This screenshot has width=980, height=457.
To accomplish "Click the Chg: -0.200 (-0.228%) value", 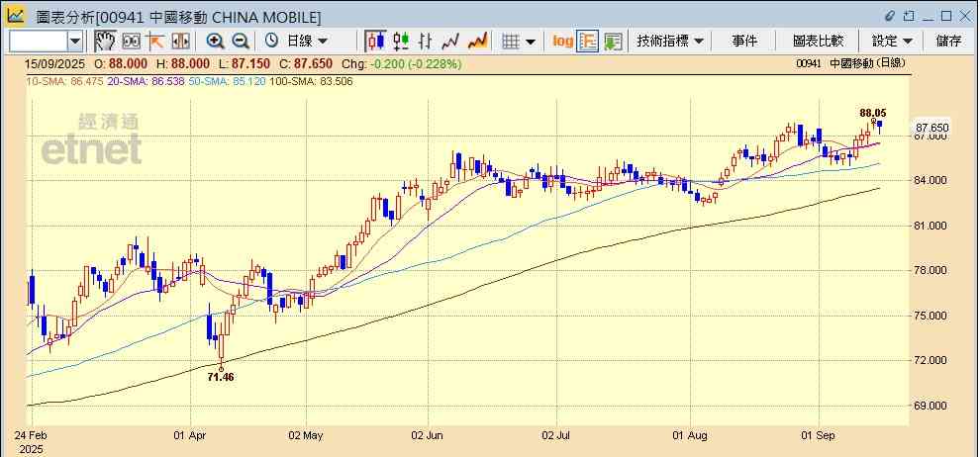I will click(401, 63).
